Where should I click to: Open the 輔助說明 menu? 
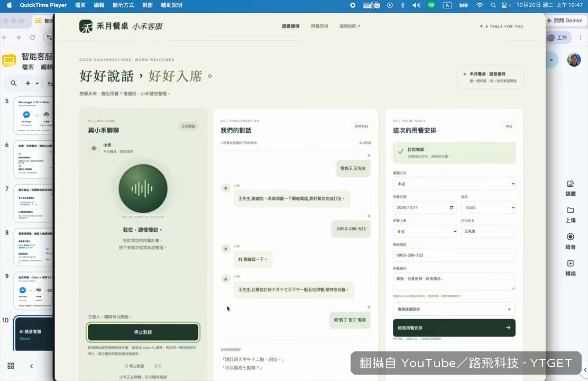tap(171, 5)
